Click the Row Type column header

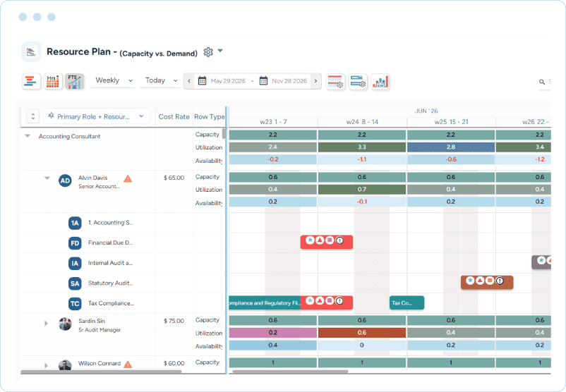(210, 117)
